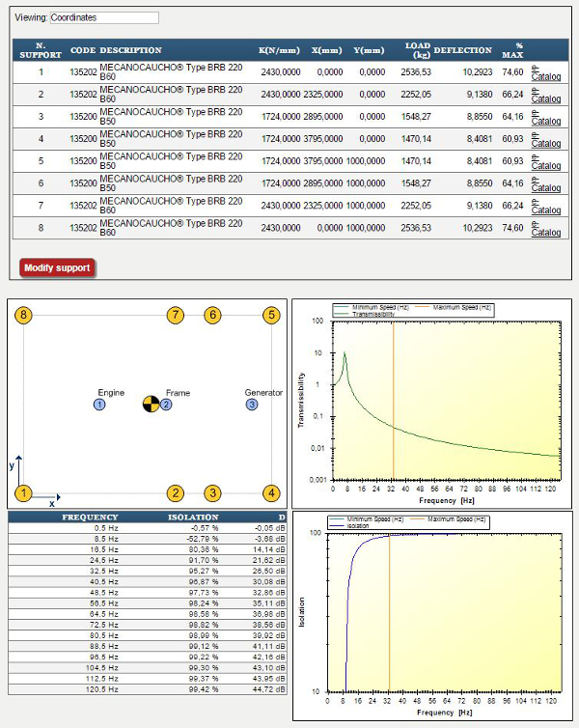Click the DESCRIPTION column header
This screenshot has width=579, height=728.
click(131, 50)
